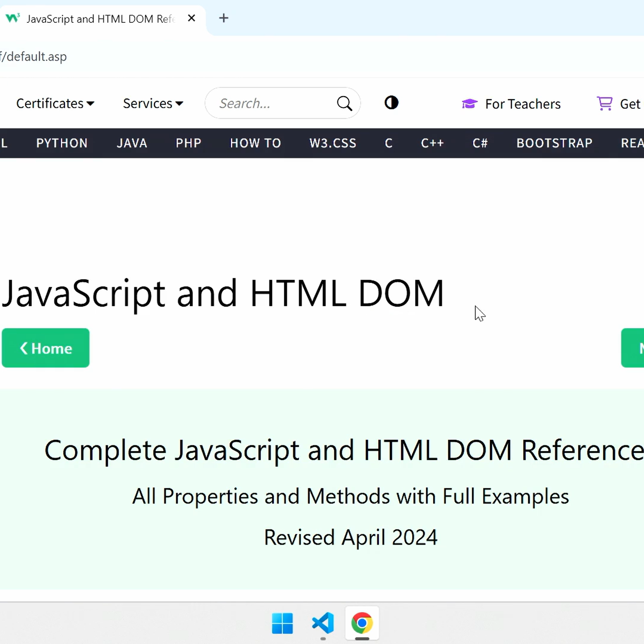
Task: Click the Chrome taskbar icon
Action: click(362, 623)
